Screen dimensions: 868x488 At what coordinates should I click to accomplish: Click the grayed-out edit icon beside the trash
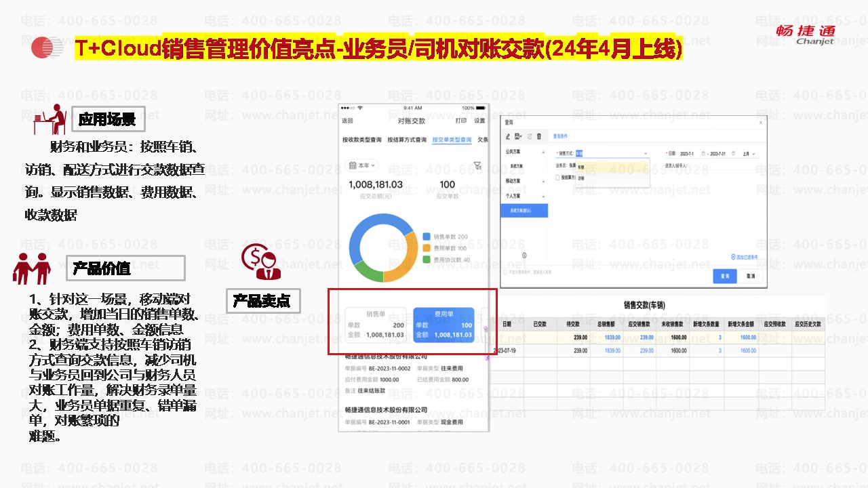[x=530, y=136]
